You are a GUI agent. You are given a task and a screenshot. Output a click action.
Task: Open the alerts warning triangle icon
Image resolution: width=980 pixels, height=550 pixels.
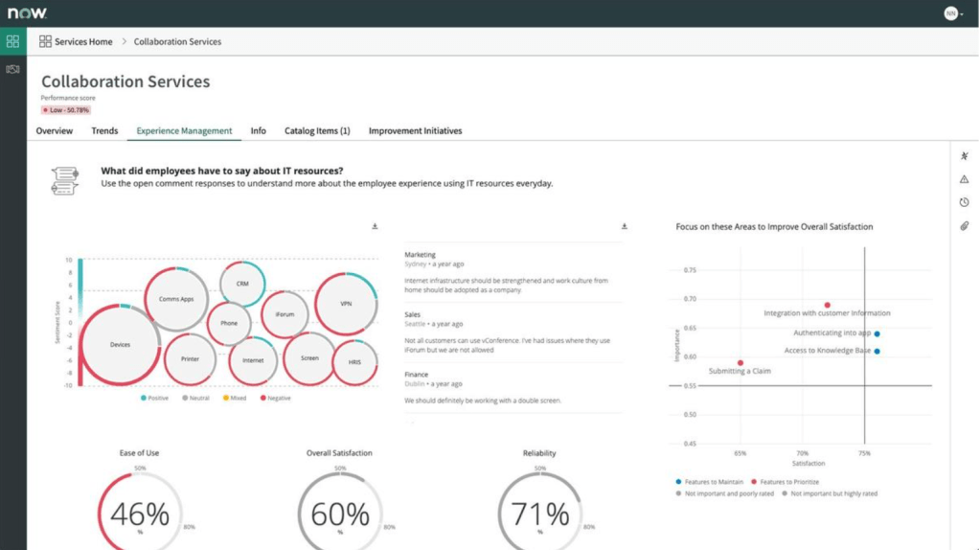pos(964,179)
